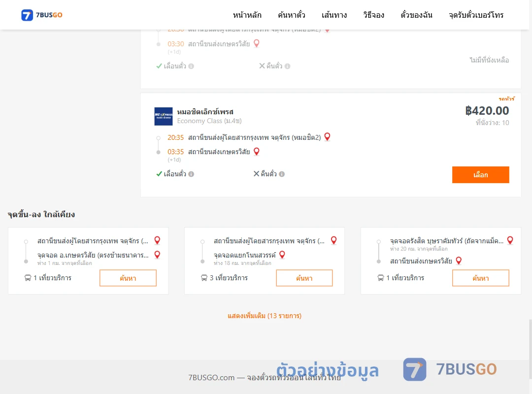This screenshot has width=532, height=394.
Task: Open the departure station pin in the จุดจอด อ.เกษตรวิสัย card
Action: [x=157, y=240]
